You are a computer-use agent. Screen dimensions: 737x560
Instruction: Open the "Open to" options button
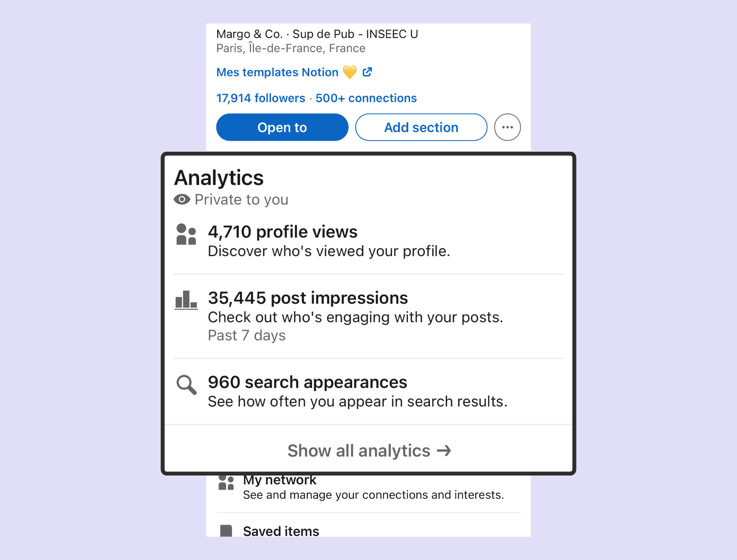coord(282,127)
